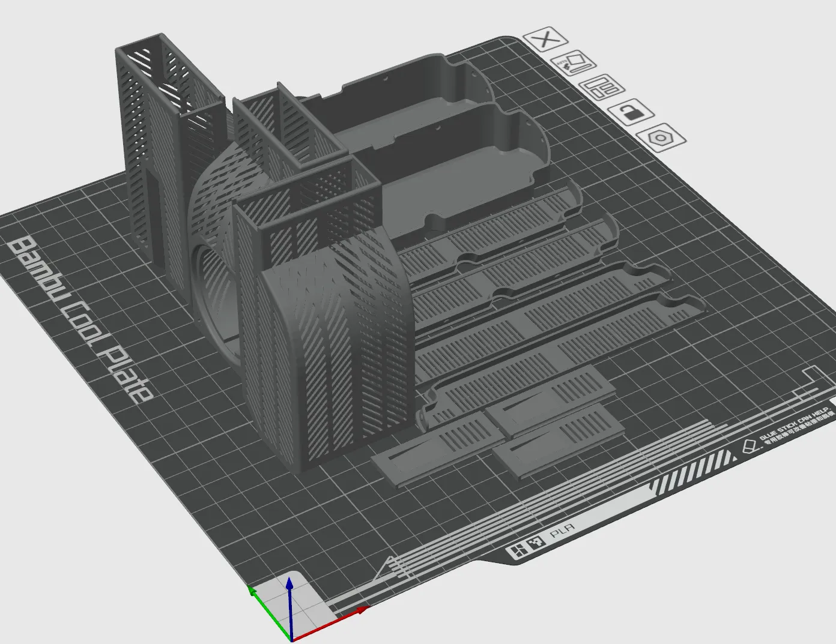The height and width of the screenshot is (644, 836).
Task: Open plate settings hexagon icon
Action: [661, 138]
